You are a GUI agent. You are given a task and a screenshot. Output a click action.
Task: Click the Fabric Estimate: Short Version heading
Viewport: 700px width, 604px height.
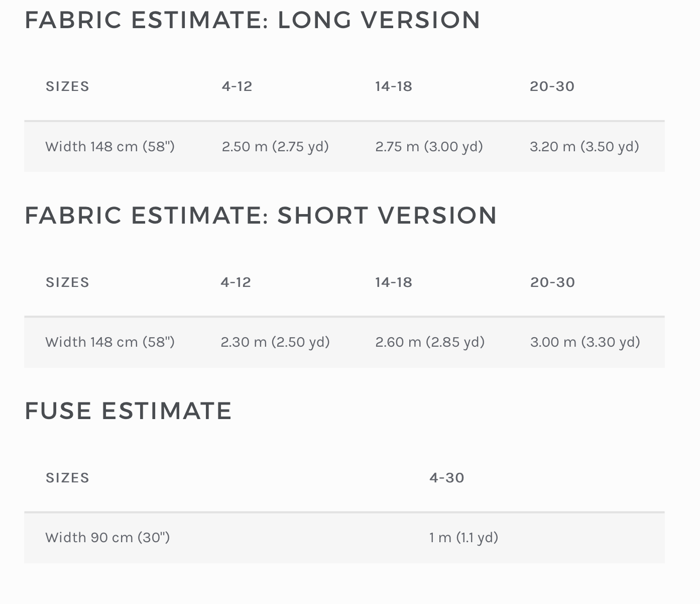tap(261, 216)
